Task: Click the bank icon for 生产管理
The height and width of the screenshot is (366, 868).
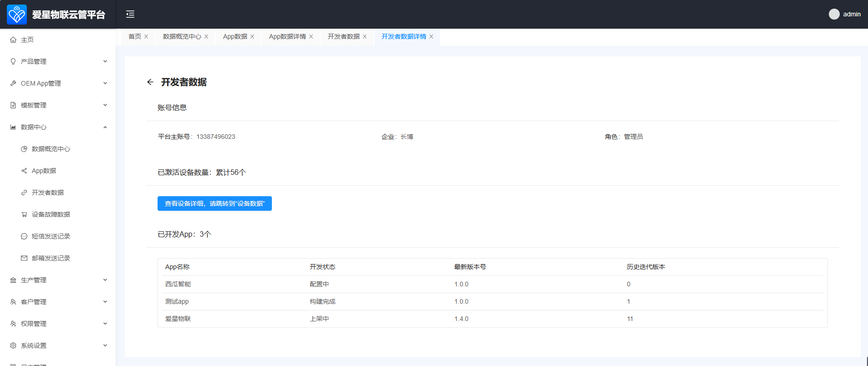Action: [13, 280]
